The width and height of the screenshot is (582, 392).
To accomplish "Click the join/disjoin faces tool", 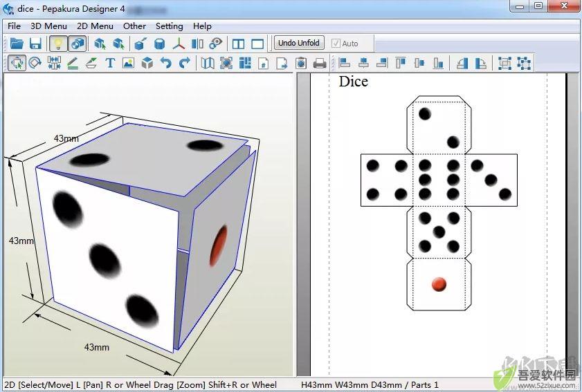I will point(54,63).
